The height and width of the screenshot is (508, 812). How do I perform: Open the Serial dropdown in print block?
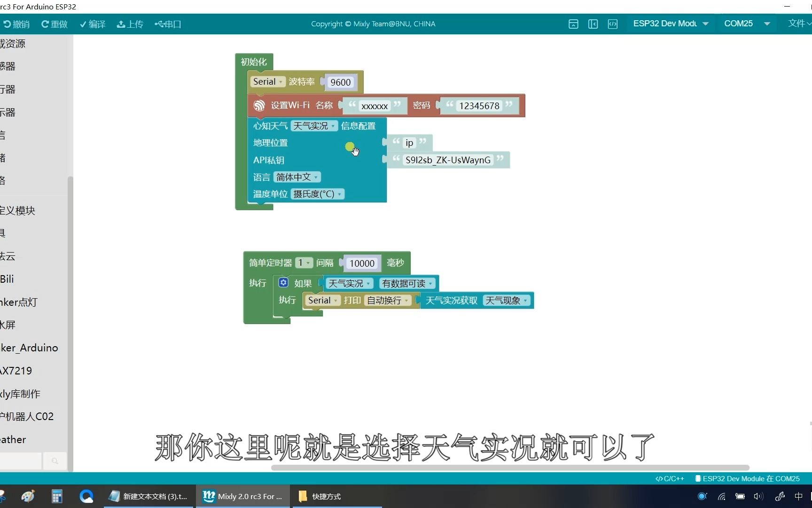click(322, 300)
